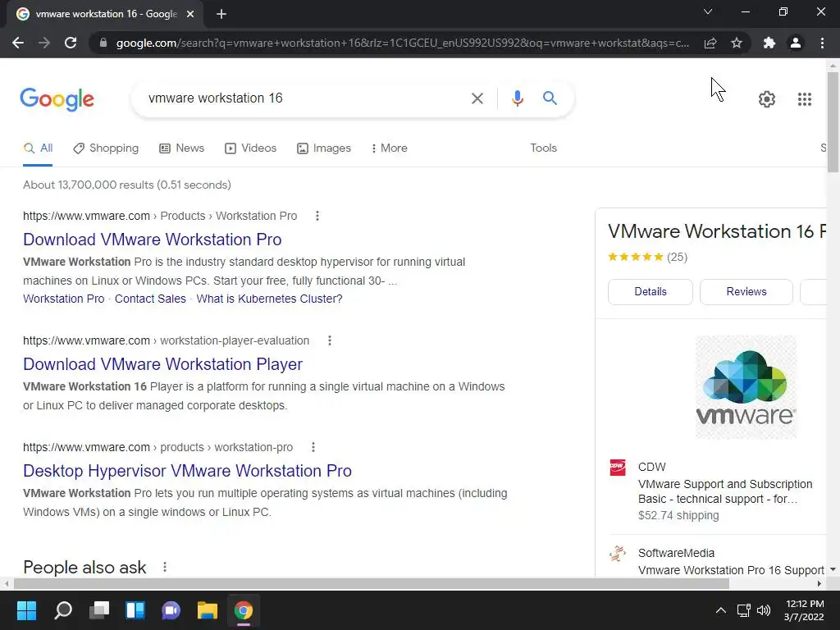The height and width of the screenshot is (630, 840).
Task: Open the Workstation Pro sitelink
Action: 64,299
